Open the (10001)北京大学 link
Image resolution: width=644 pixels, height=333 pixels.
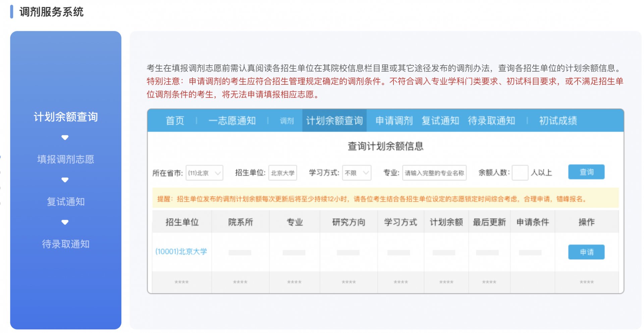pos(181,252)
